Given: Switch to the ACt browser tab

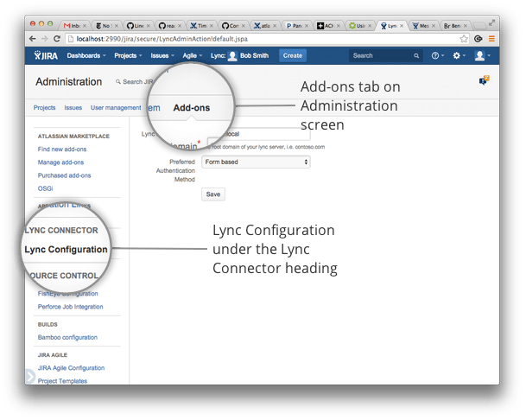Looking at the screenshot, I should [328, 26].
